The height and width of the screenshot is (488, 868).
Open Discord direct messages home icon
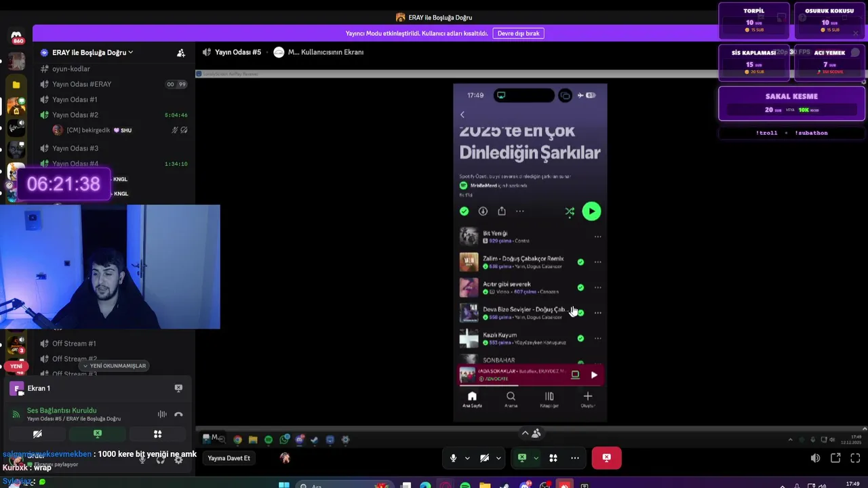coord(16,35)
